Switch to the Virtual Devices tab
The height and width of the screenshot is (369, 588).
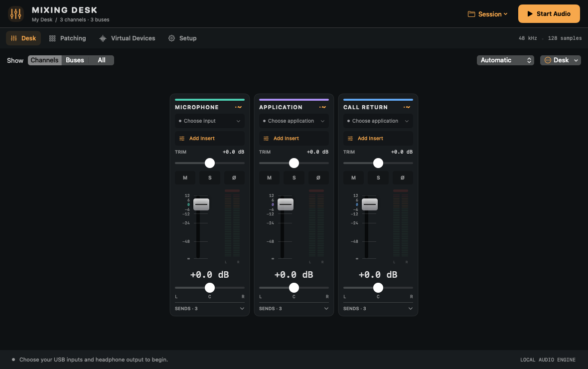[127, 38]
